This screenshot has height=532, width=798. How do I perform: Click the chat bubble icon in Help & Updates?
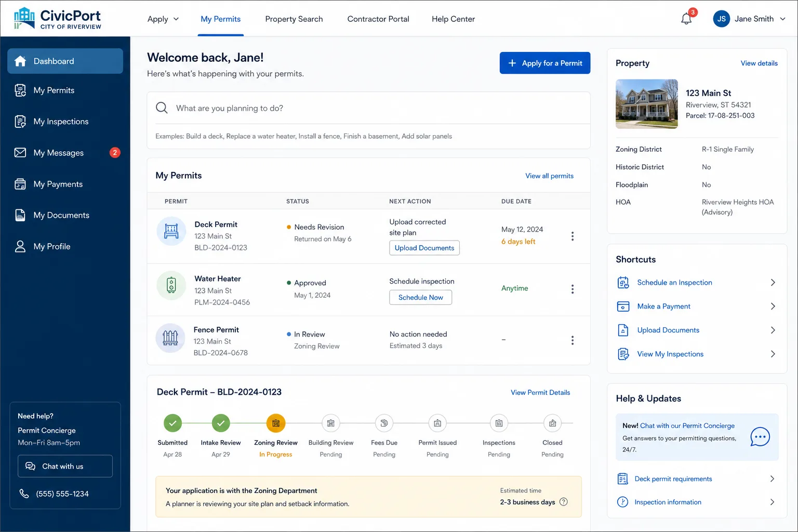(x=760, y=437)
